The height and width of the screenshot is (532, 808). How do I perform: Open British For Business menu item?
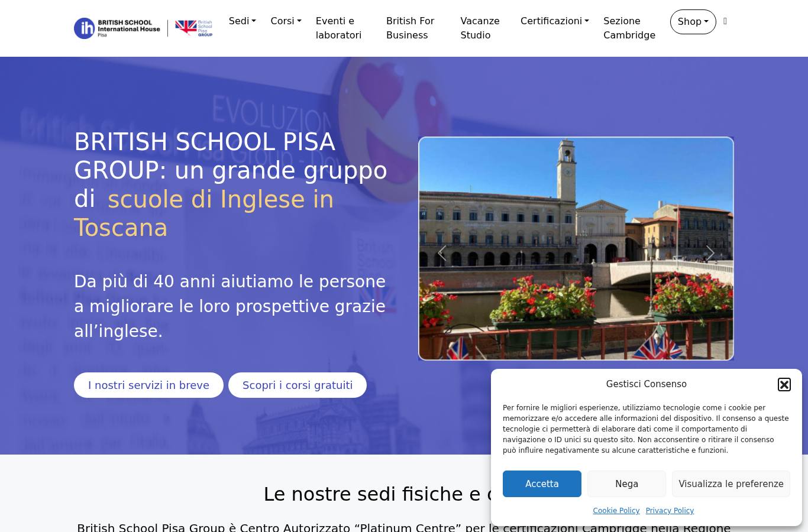(x=411, y=28)
